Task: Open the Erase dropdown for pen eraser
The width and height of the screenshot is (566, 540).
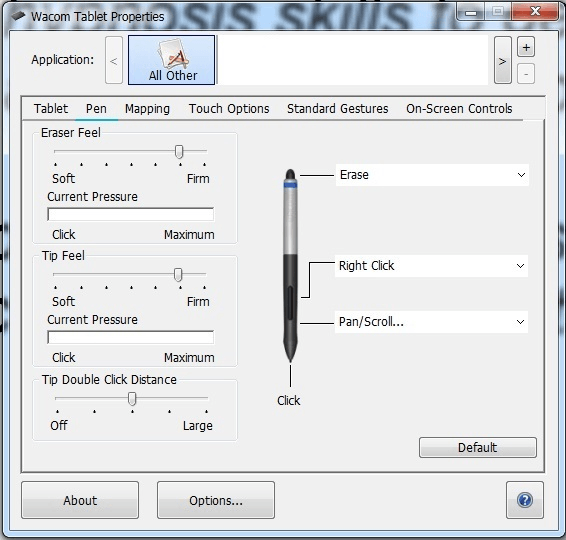Action: point(432,175)
